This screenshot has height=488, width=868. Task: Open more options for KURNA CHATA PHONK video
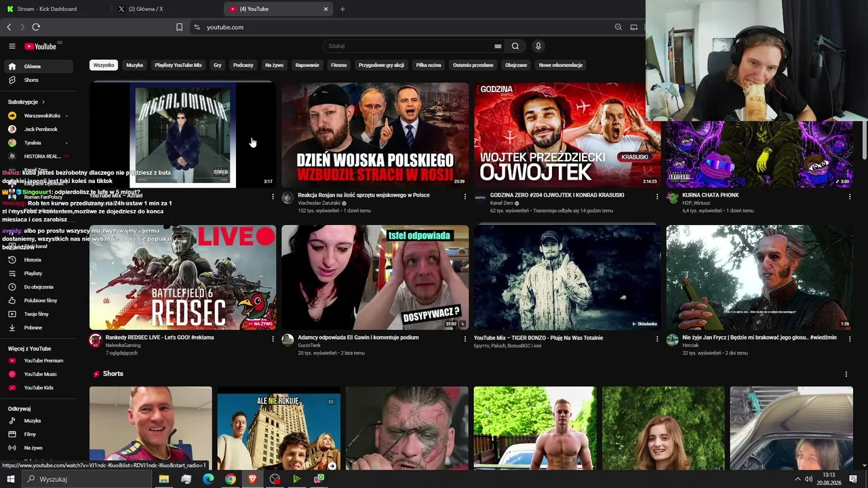(x=850, y=197)
